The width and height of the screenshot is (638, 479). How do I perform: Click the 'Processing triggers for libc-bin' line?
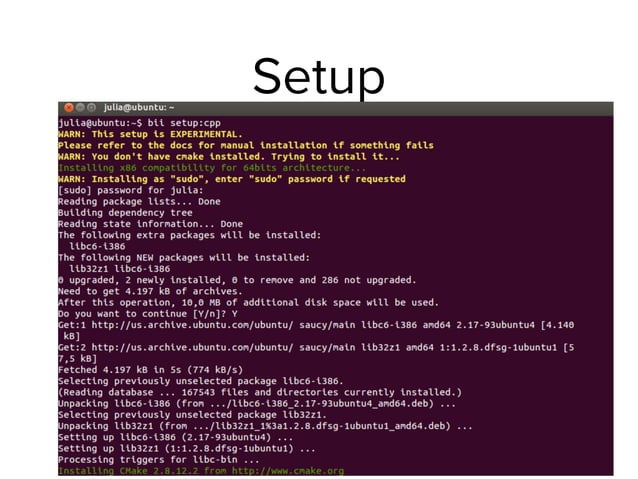[x=159, y=460]
